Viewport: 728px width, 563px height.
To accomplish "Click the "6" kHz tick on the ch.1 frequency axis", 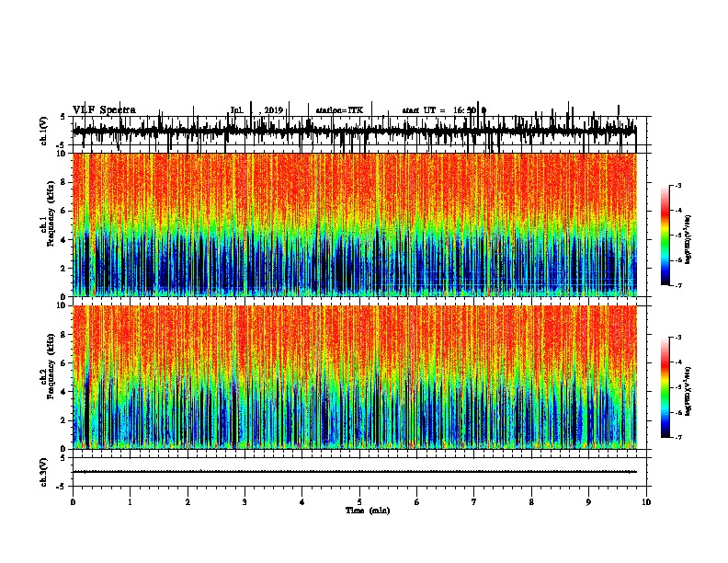I will click(64, 211).
